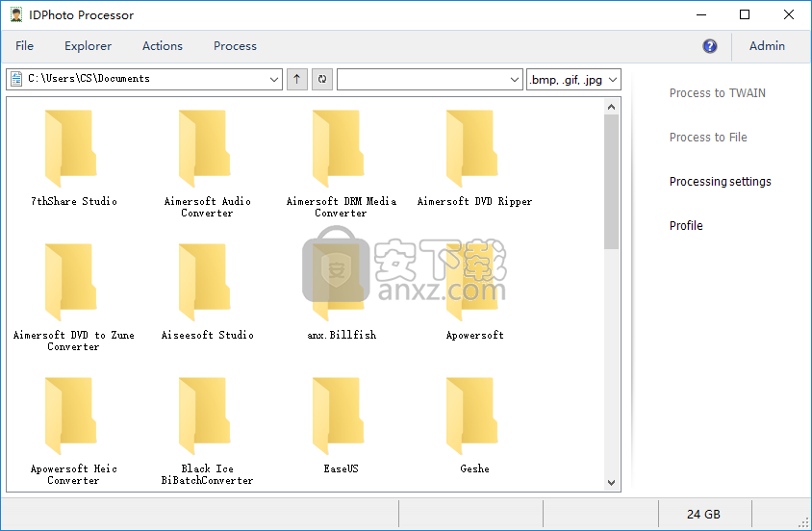
Task: Select the Black Ice BiBatchConverter folder icon
Action: 205,417
